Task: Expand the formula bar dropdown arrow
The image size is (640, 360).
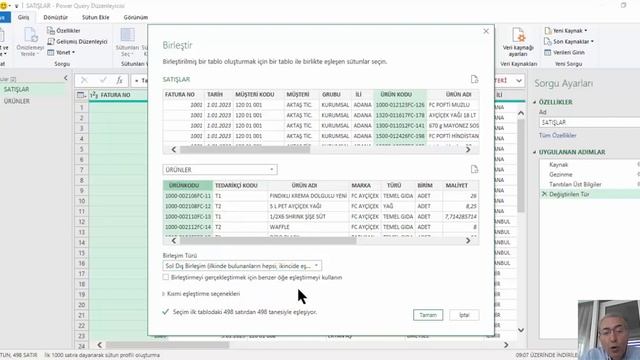Action: point(519,80)
